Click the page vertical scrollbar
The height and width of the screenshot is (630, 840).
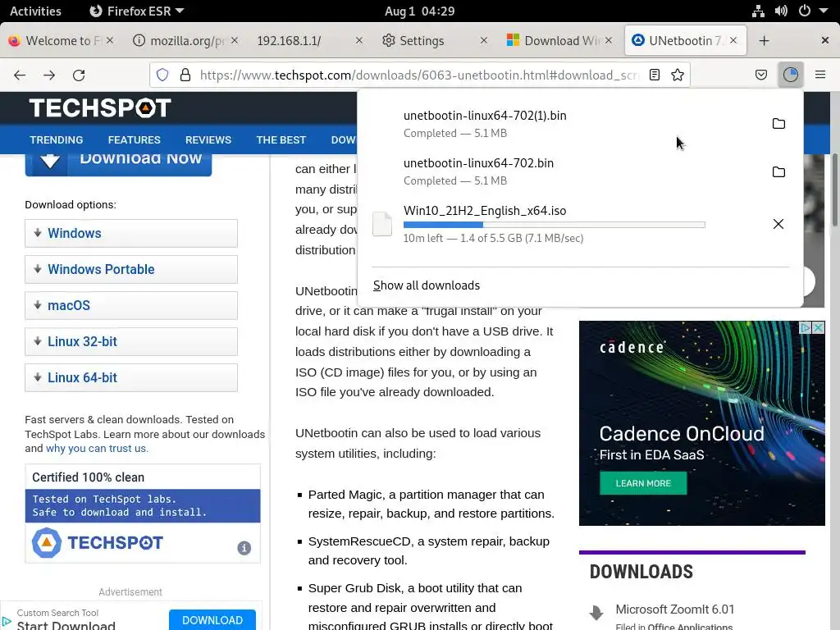(x=834, y=189)
